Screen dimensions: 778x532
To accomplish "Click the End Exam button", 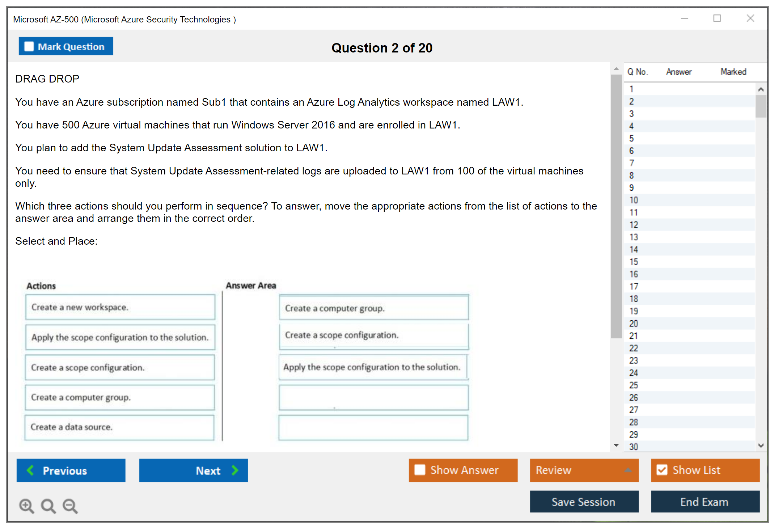I will click(705, 502).
